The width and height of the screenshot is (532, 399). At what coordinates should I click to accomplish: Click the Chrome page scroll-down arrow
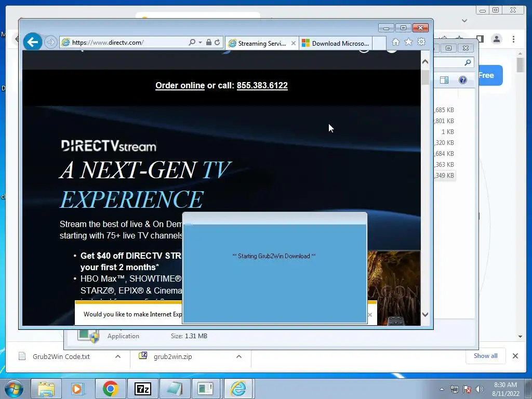521,337
